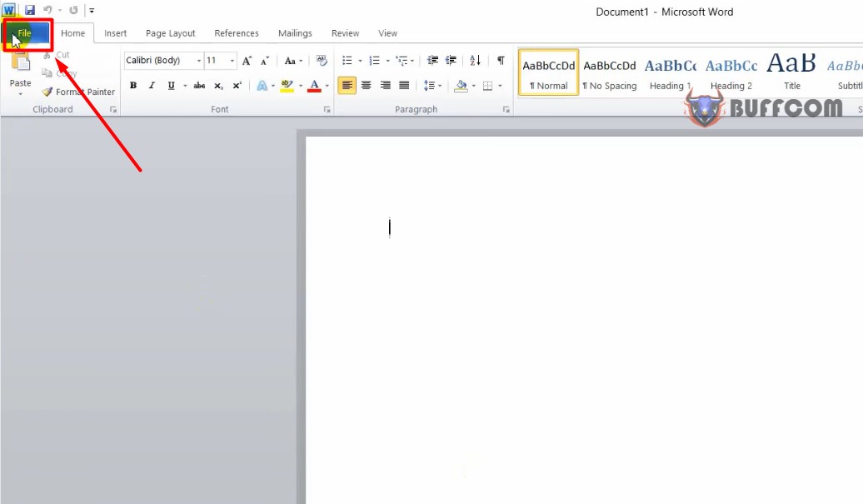Open the Font dialog box launcher
The width and height of the screenshot is (863, 504).
pos(327,109)
